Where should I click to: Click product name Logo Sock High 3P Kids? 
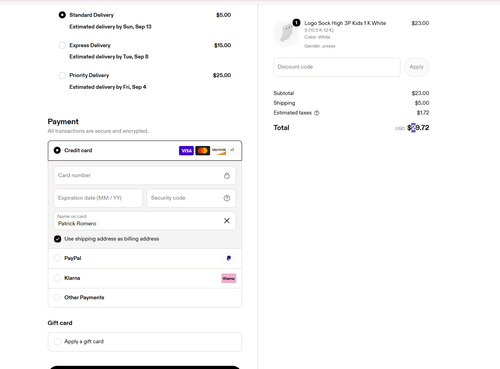345,23
